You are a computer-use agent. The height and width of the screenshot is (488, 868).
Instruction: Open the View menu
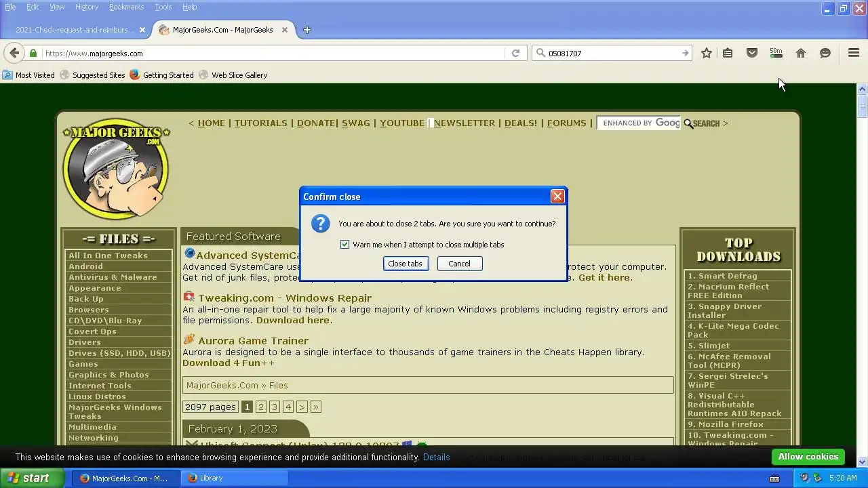pos(57,7)
